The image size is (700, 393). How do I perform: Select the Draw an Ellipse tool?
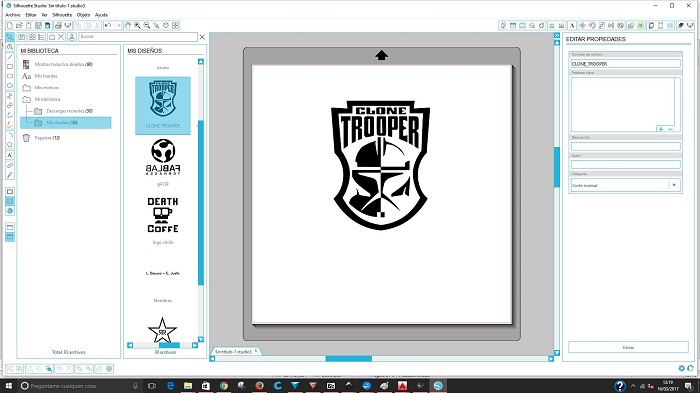pos(10,86)
